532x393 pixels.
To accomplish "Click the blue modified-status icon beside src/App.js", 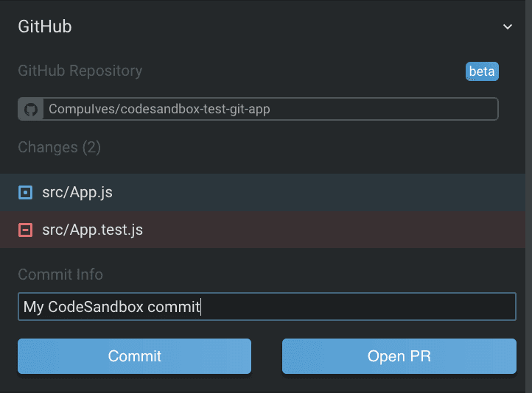I will click(x=25, y=193).
